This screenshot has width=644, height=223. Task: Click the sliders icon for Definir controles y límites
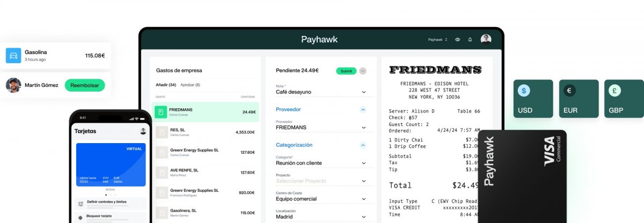click(x=80, y=204)
